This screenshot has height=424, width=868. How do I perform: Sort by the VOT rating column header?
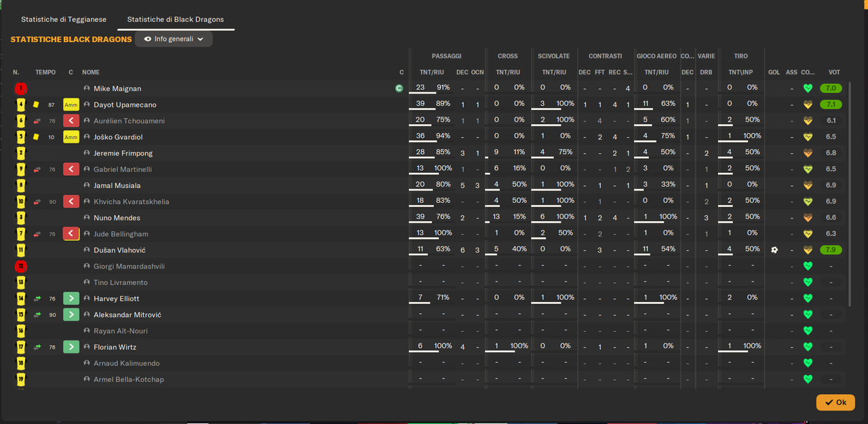tap(834, 73)
